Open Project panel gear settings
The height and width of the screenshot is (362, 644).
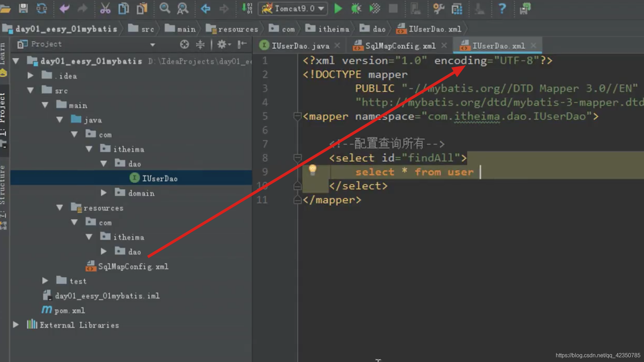[x=223, y=44]
